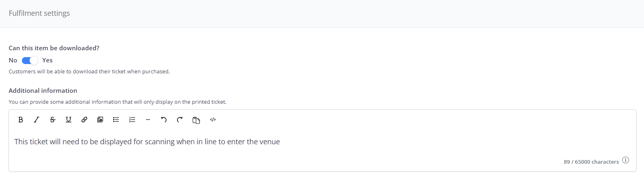Image resolution: width=644 pixels, height=186 pixels.
Task: Insert an image into the editor
Action: pyautogui.click(x=100, y=120)
